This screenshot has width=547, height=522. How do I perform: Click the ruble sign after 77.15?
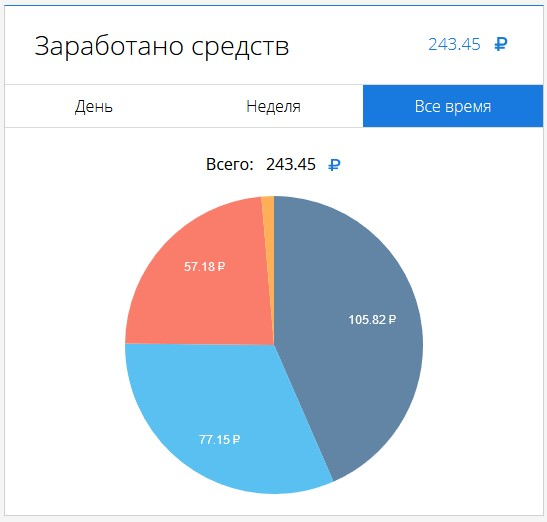point(236,439)
